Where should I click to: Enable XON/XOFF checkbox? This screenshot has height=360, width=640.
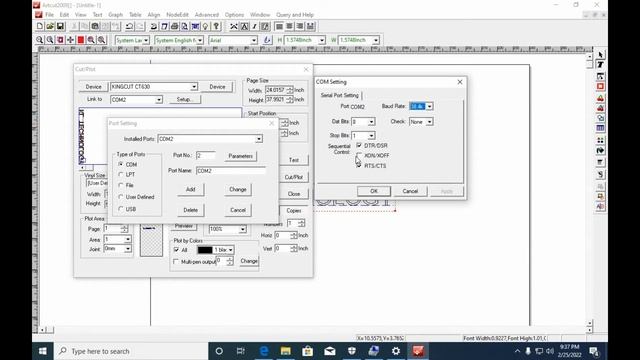tap(359, 156)
